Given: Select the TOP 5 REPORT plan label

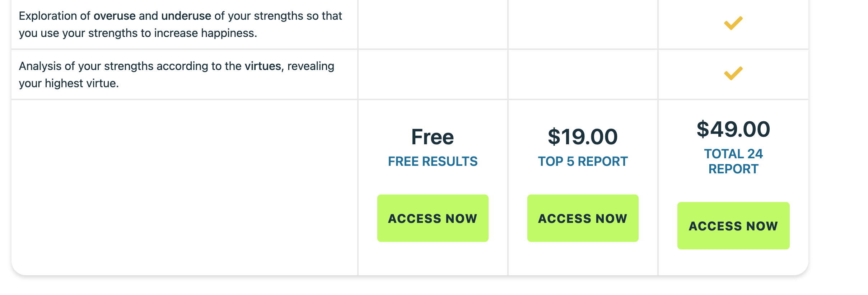Looking at the screenshot, I should (x=583, y=161).
